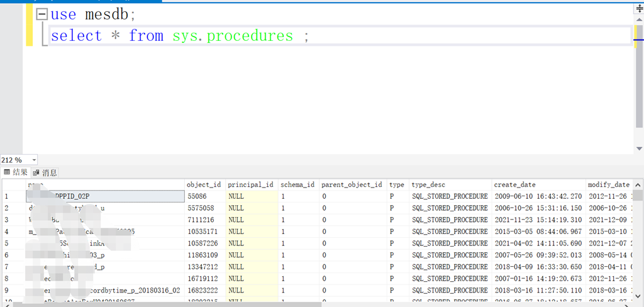Switch to the 结果 tab

tap(16, 172)
